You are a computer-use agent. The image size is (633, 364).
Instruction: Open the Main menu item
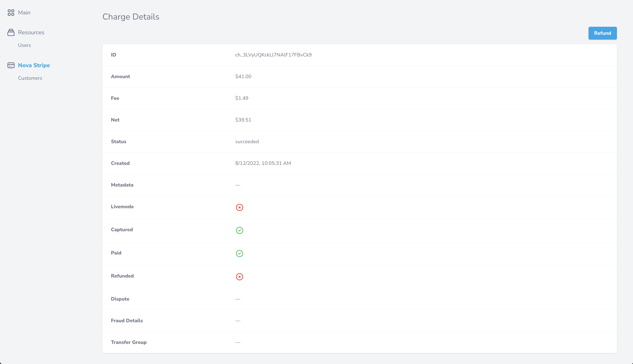coord(24,13)
